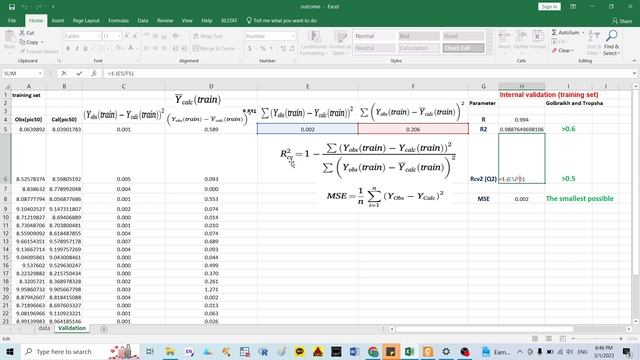Select the Bad cell style
Viewport: 640px width, 360px height.
[x=419, y=36]
